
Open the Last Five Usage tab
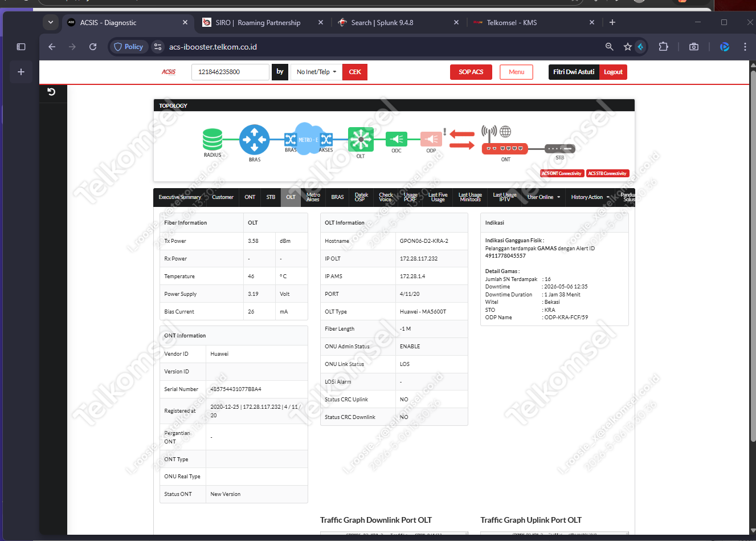pyautogui.click(x=438, y=197)
